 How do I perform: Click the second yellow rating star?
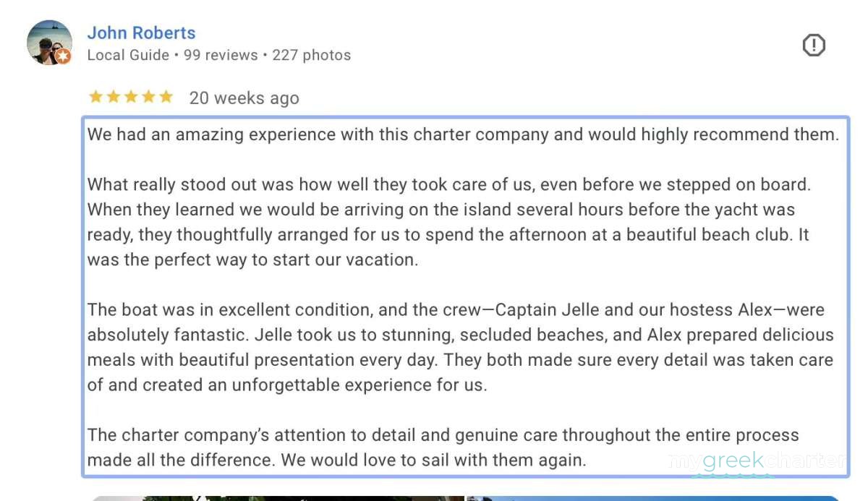point(114,97)
